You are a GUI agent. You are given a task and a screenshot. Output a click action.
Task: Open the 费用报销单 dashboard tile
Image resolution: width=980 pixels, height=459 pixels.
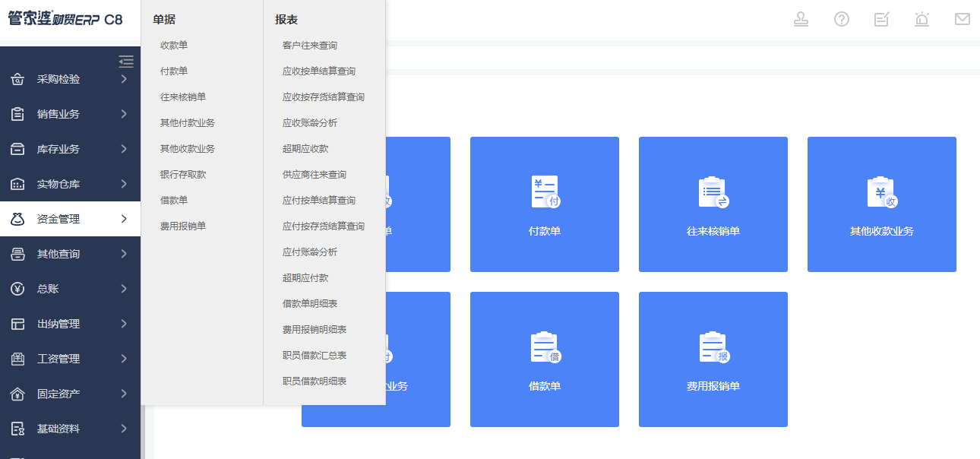(x=713, y=359)
